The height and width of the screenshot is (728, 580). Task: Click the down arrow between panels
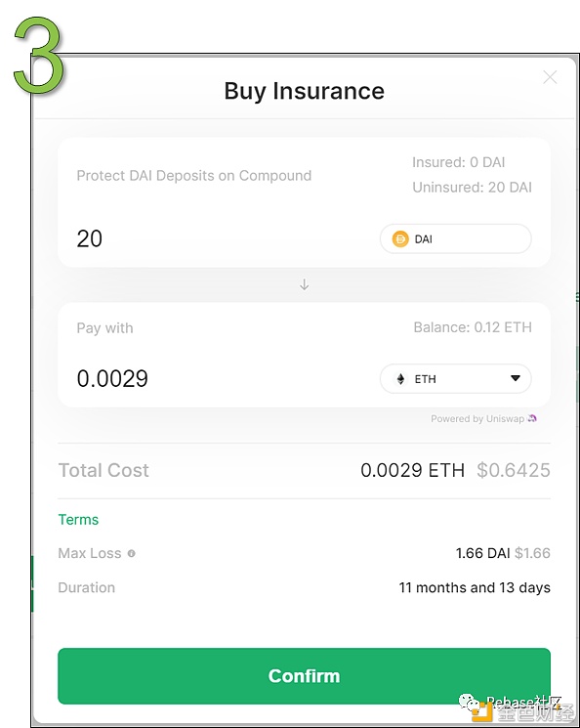[305, 284]
